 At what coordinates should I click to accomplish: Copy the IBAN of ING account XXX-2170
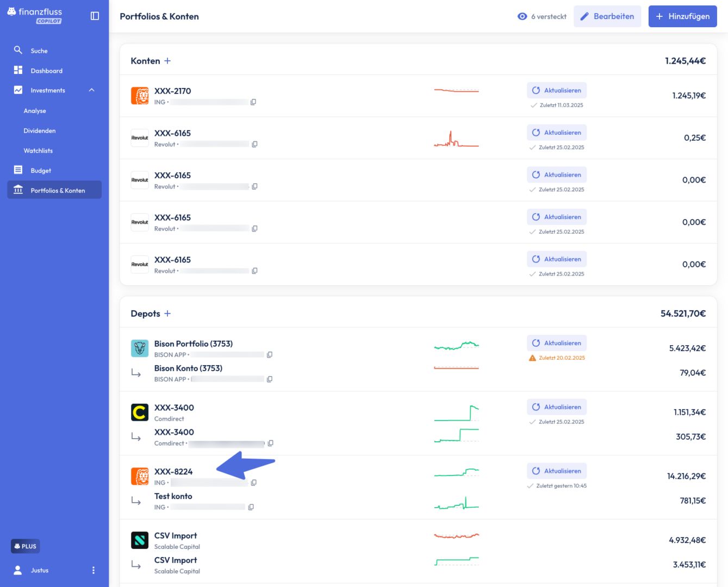coord(253,102)
